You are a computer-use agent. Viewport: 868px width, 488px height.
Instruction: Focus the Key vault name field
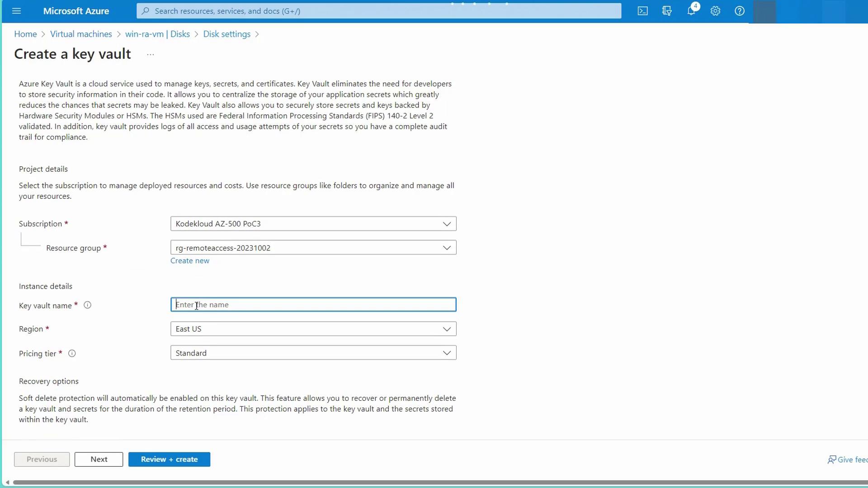[313, 305]
